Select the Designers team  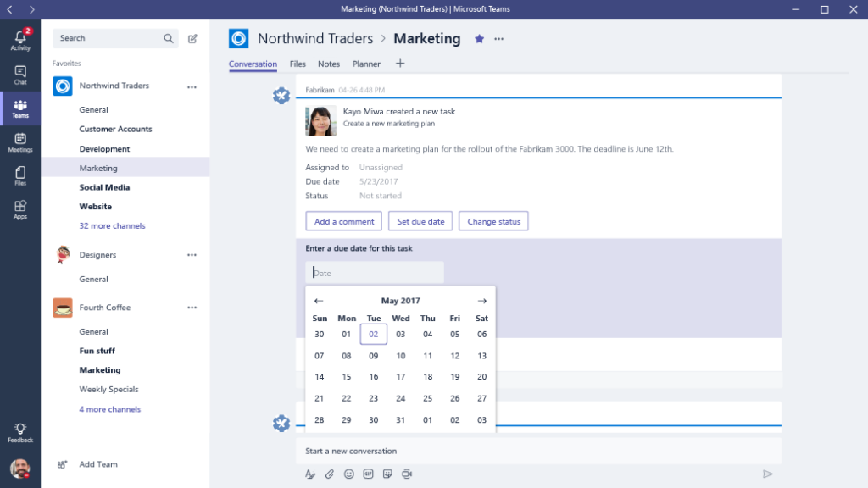(98, 255)
